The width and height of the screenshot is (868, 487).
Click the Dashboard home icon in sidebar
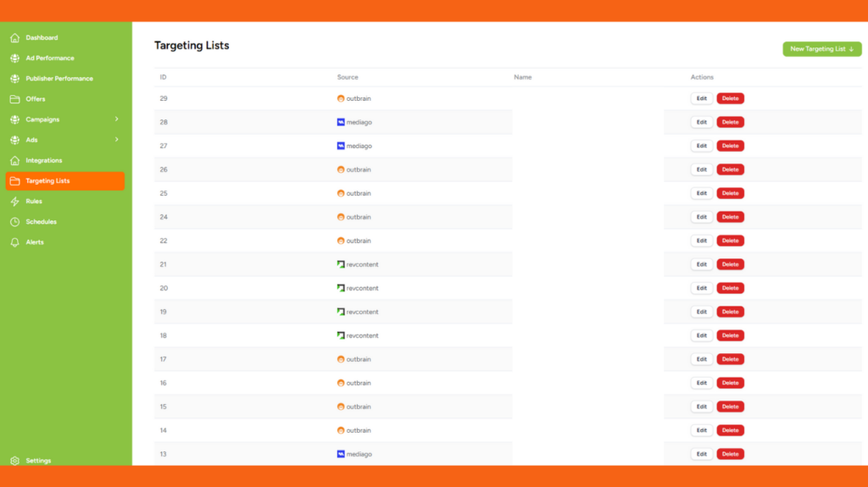pyautogui.click(x=14, y=38)
